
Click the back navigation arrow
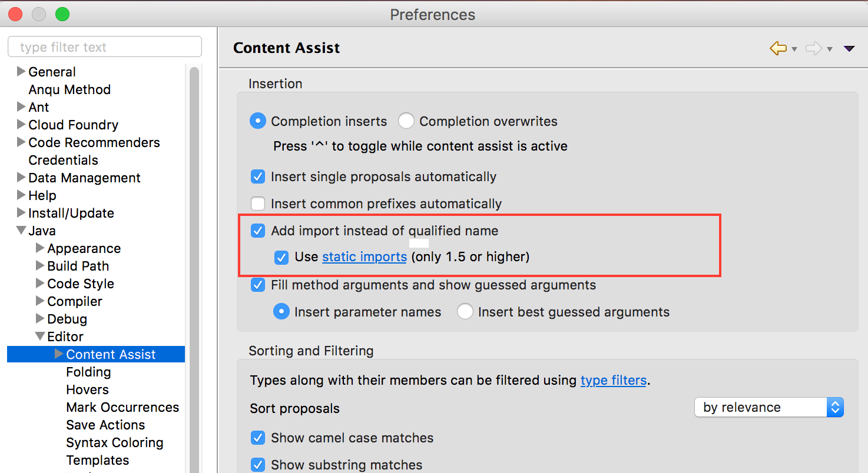pyautogui.click(x=778, y=49)
